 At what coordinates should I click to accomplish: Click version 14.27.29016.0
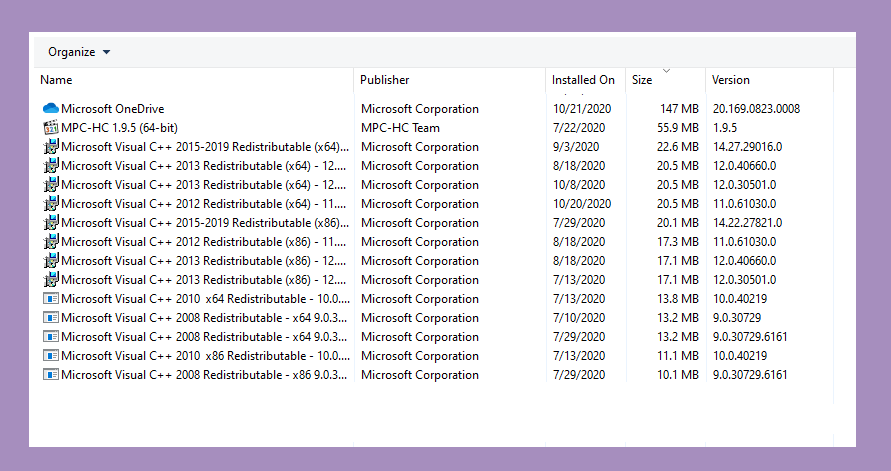coord(747,147)
